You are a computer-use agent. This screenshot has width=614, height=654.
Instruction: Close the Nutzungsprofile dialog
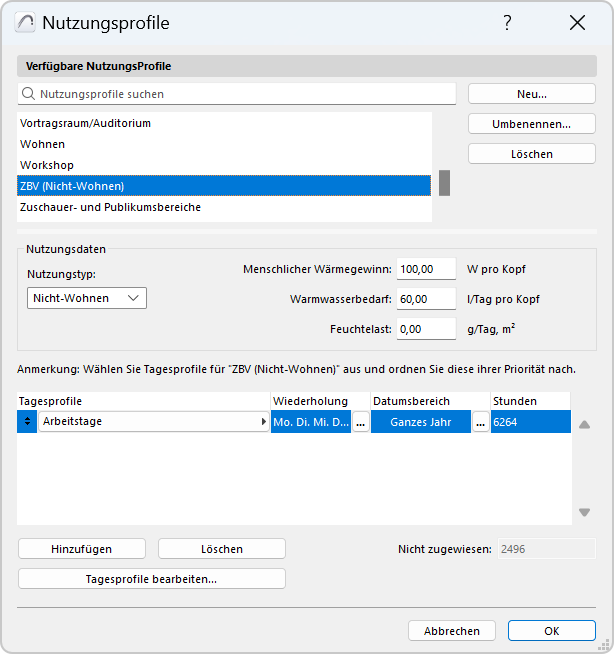coord(577,23)
